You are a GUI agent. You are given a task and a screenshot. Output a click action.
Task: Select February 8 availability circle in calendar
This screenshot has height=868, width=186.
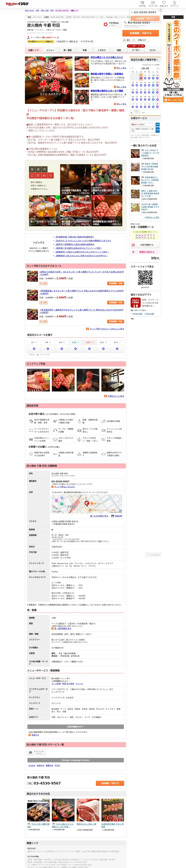(157, 107)
